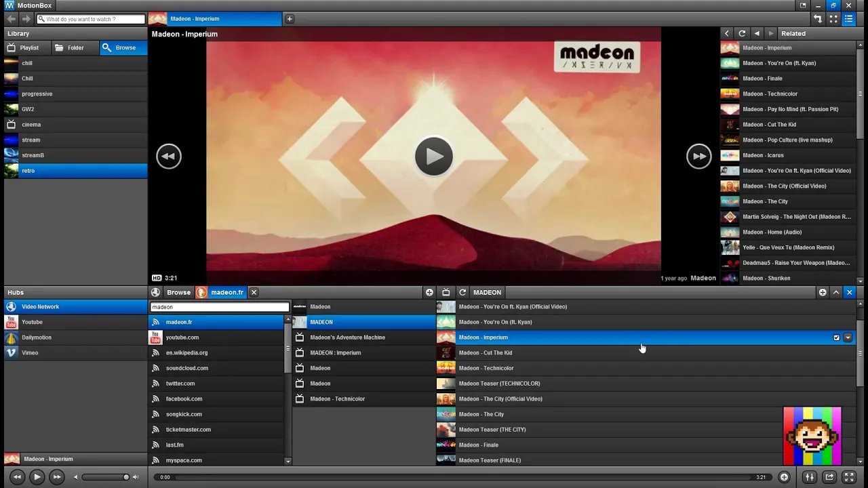The width and height of the screenshot is (868, 488).
Task: Open the MADEON : Imperium playlist result
Action: [x=363, y=353]
